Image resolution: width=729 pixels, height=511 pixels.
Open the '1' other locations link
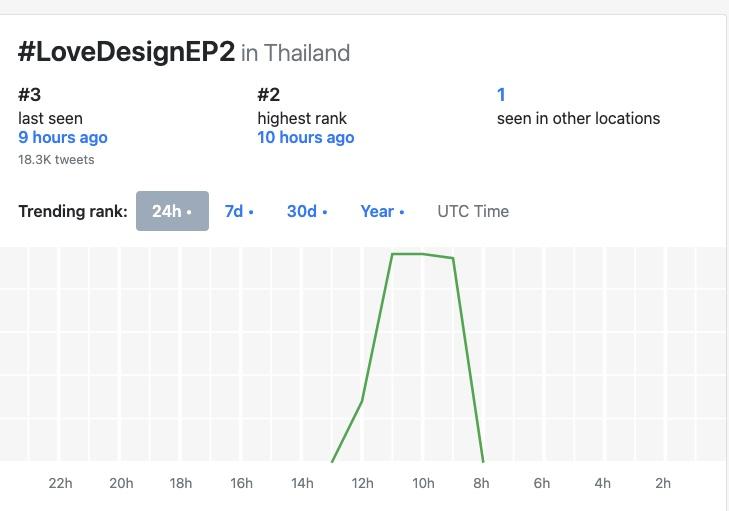[501, 95]
